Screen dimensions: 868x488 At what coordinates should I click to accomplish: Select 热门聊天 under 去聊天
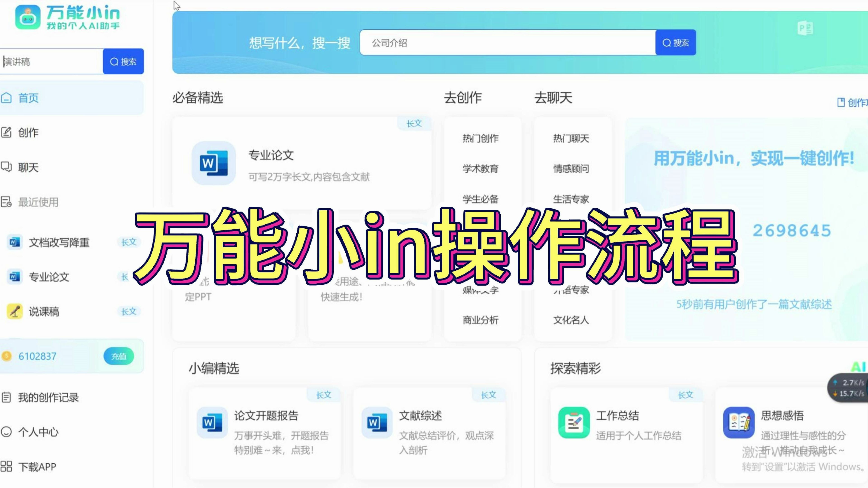coord(571,138)
